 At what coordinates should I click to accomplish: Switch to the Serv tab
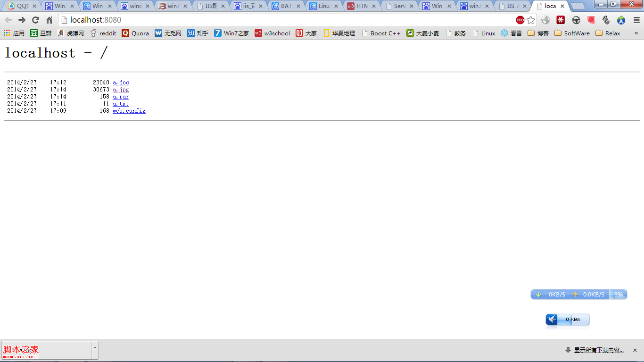click(x=399, y=6)
